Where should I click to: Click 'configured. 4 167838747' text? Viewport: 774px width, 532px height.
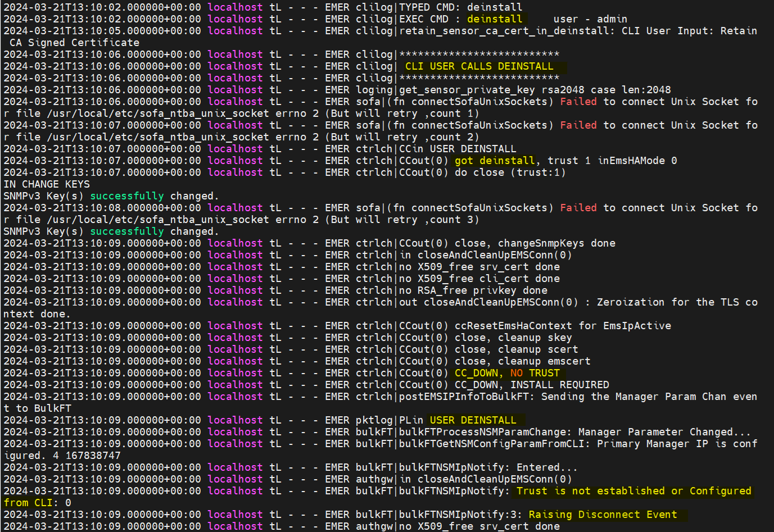tap(62, 456)
